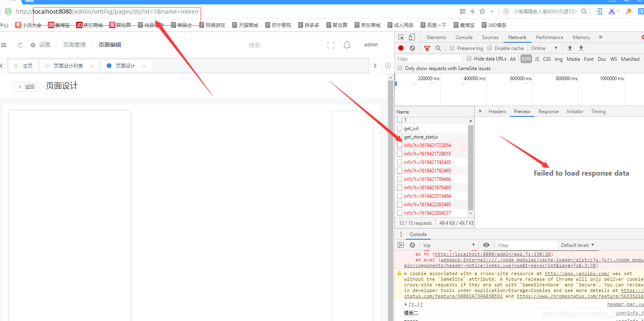The height and width of the screenshot is (321, 644).
Task: Tick the checkbox for get_store_status request
Action: (400, 137)
